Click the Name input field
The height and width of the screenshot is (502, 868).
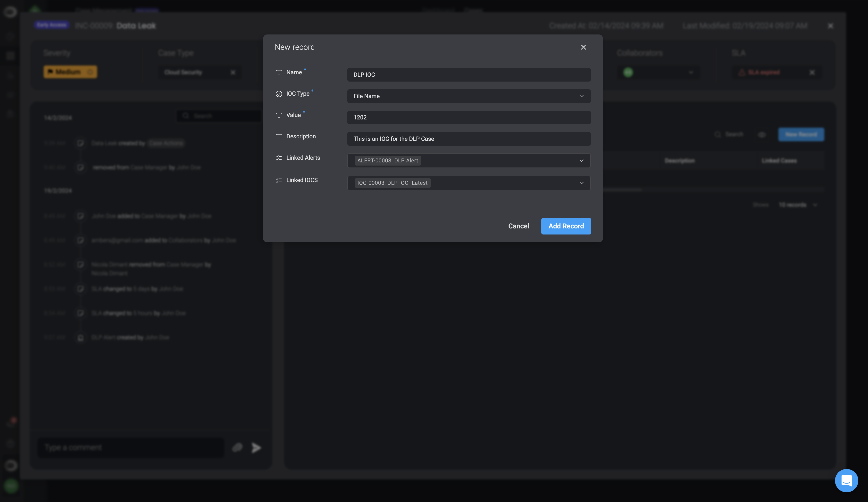[x=469, y=75]
